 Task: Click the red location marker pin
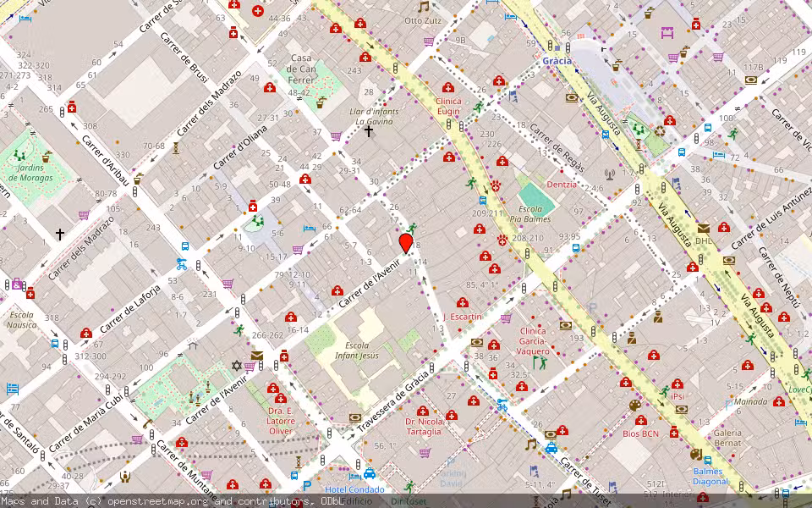(x=405, y=243)
